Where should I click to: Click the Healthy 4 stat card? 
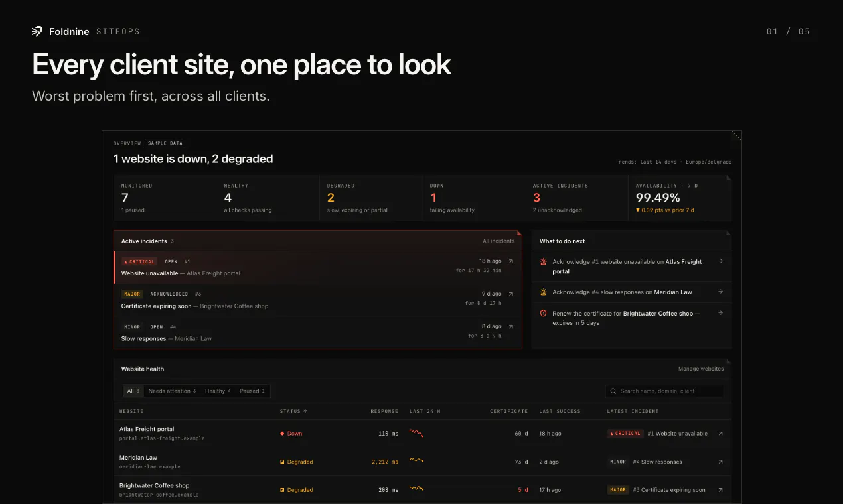pos(268,198)
